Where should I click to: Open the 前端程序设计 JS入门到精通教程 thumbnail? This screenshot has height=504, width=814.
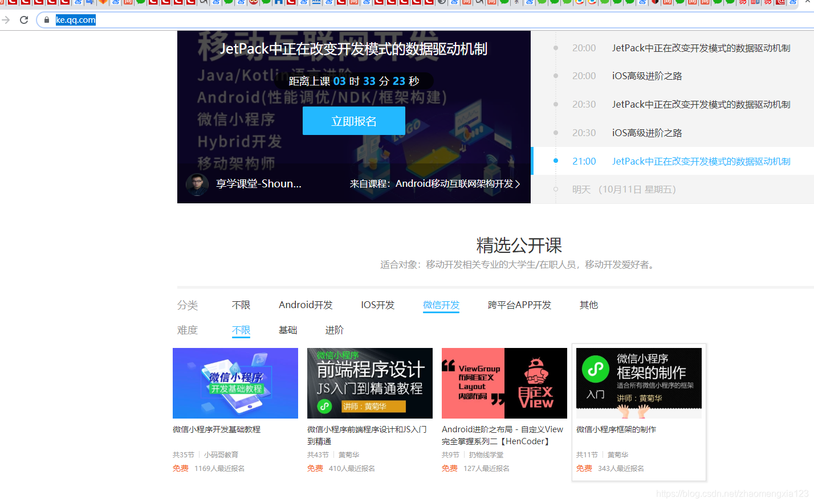tap(370, 383)
